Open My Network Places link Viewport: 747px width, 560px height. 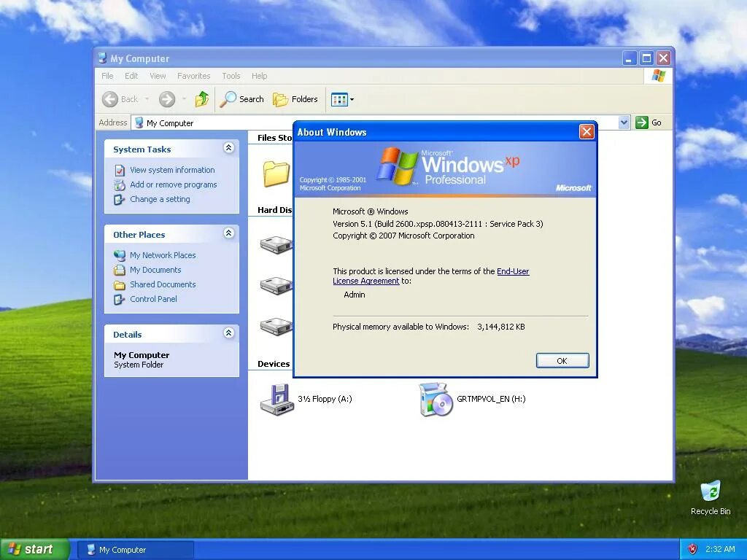point(163,255)
